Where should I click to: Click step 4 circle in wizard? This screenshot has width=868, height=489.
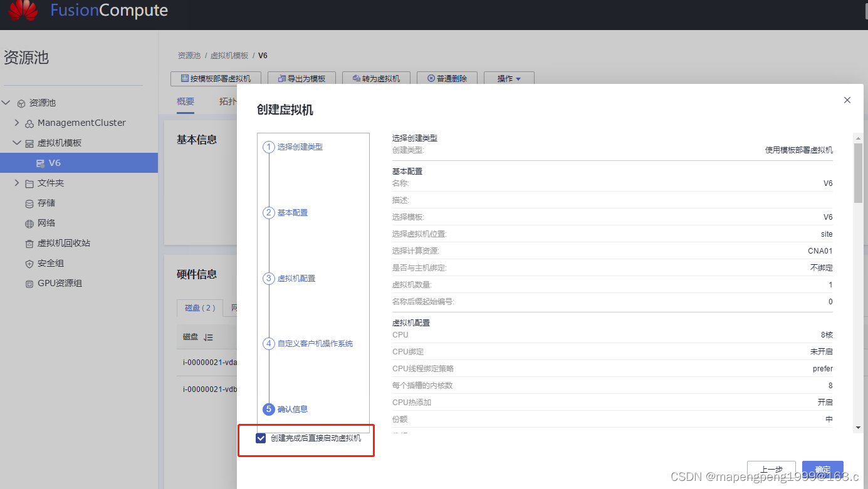click(269, 344)
